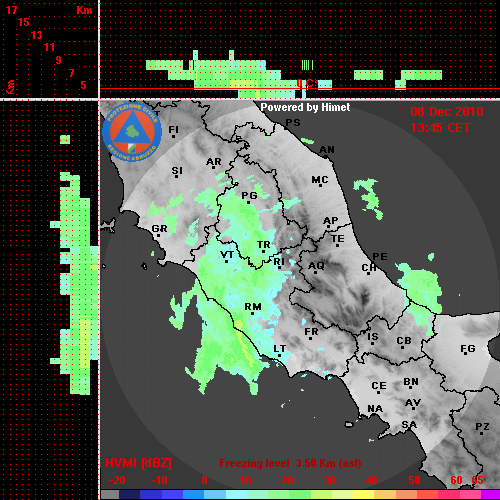Click the 11 km height label
The height and width of the screenshot is (500, 500).
[x=49, y=47]
